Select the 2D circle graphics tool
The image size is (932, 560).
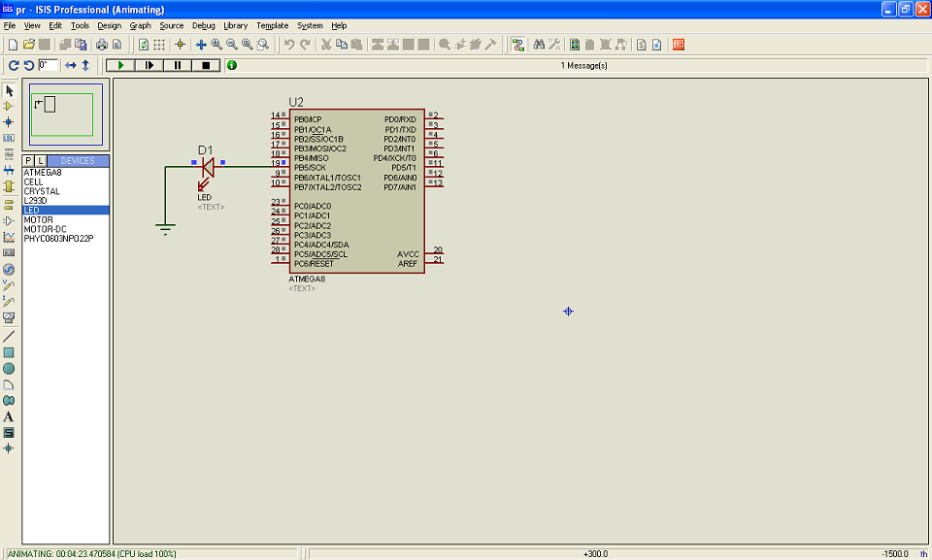9,369
